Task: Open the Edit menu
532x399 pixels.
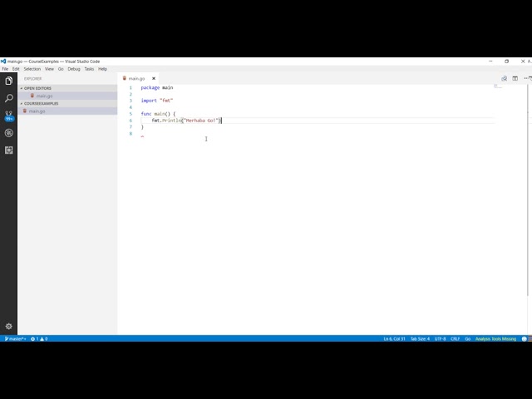Action: coord(16,69)
